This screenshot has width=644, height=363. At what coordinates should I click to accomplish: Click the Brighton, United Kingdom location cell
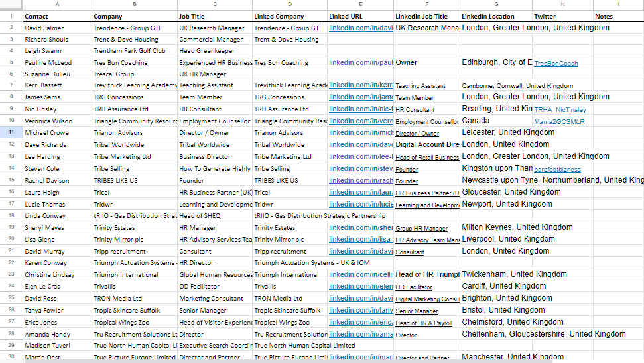tap(496, 298)
